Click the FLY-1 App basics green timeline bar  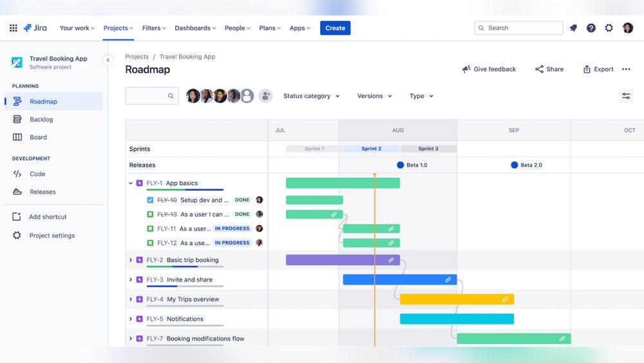click(343, 183)
